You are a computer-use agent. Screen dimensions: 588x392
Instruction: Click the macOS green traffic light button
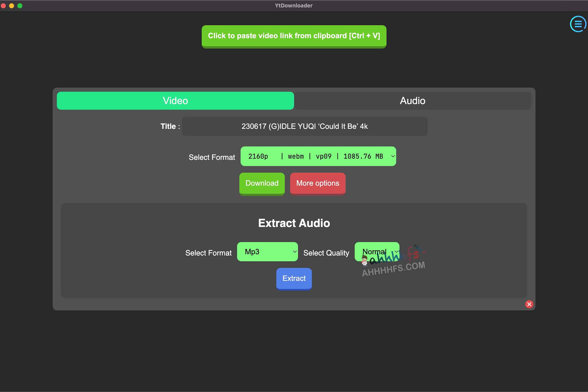click(x=20, y=5)
